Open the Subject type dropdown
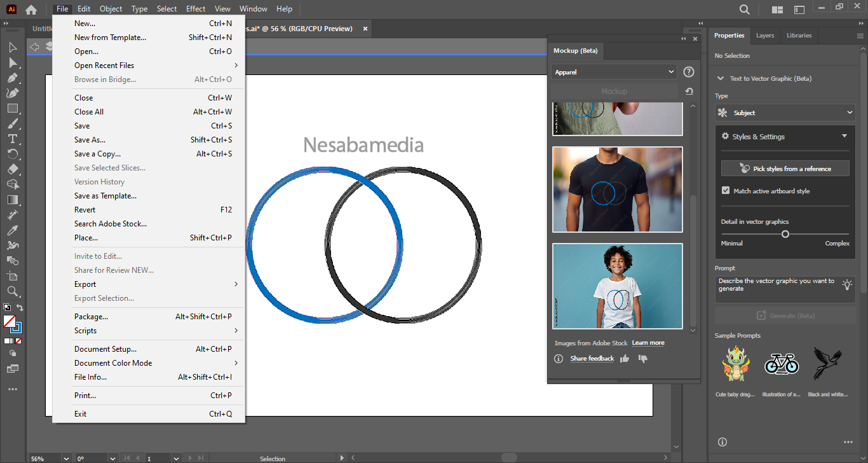This screenshot has width=868, height=463. [785, 113]
